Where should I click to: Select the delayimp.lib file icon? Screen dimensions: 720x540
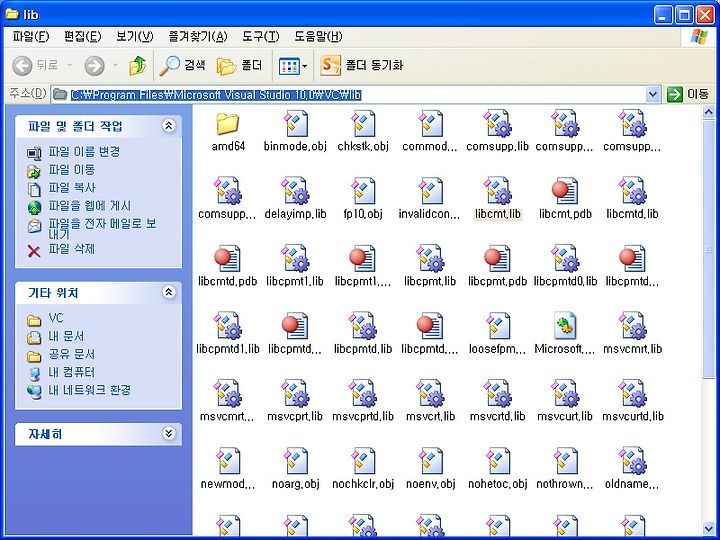click(295, 191)
